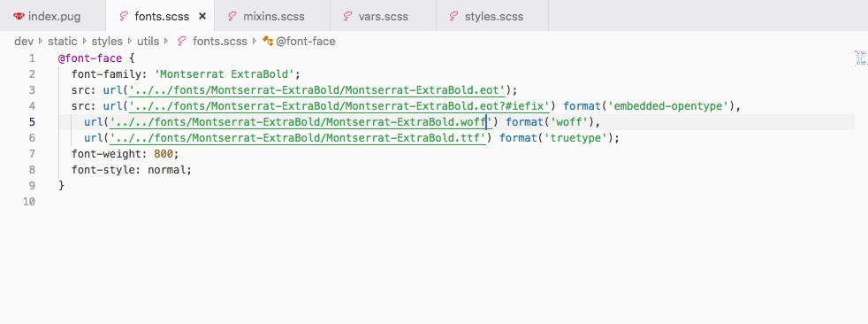Screen dimensions: 868x324
Task: Switch to the index.pug tab
Action: tap(52, 16)
